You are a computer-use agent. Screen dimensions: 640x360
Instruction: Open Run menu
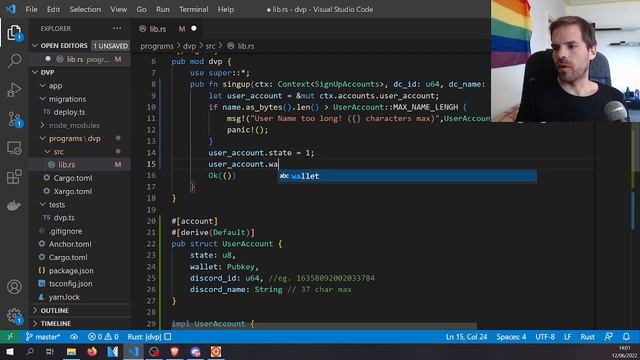coord(162,9)
